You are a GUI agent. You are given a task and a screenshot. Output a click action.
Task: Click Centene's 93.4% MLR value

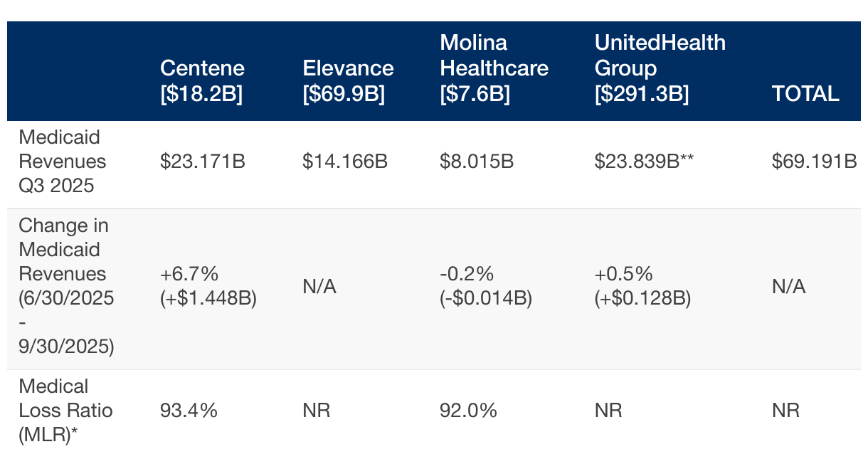pyautogui.click(x=189, y=411)
